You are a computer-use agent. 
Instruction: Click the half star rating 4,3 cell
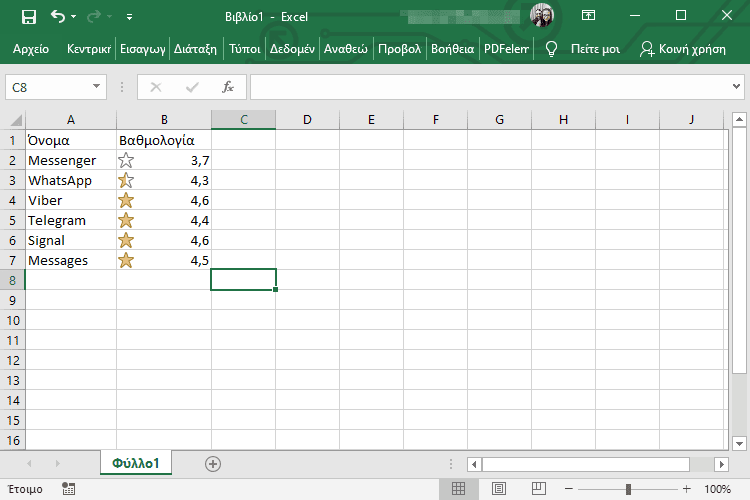[x=164, y=180]
